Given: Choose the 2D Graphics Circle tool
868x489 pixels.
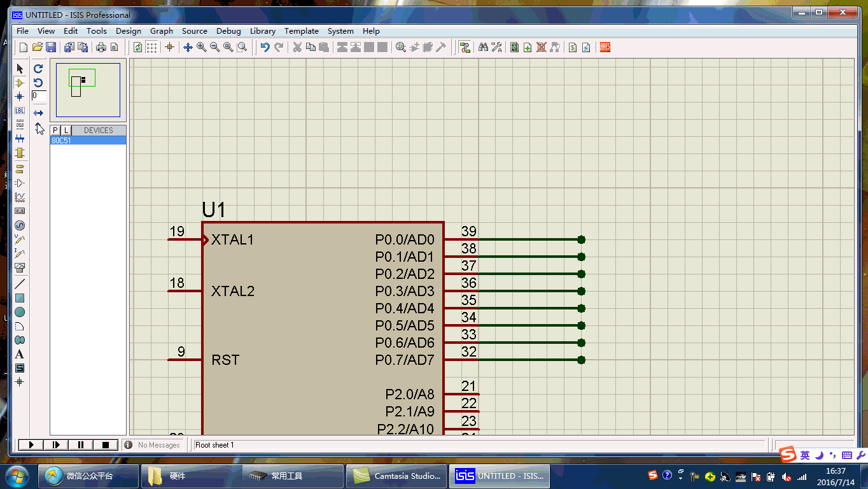Looking at the screenshot, I should click(20, 312).
